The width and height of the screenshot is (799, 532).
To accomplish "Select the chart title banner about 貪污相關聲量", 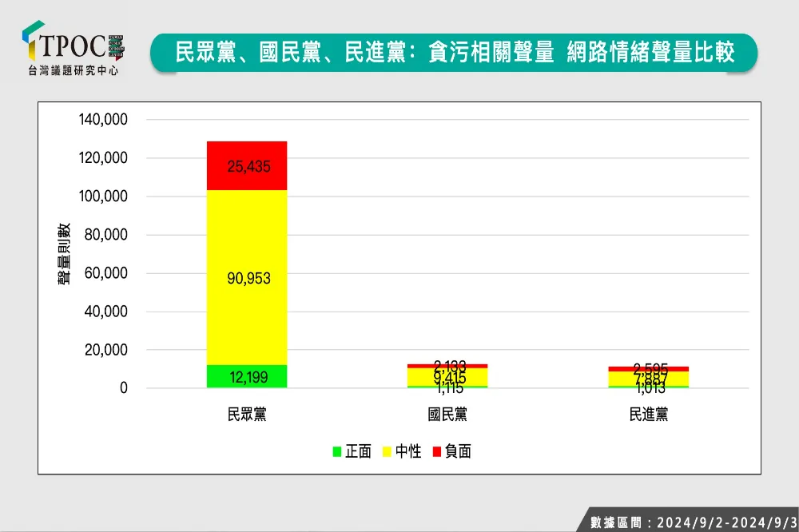I will [x=454, y=53].
